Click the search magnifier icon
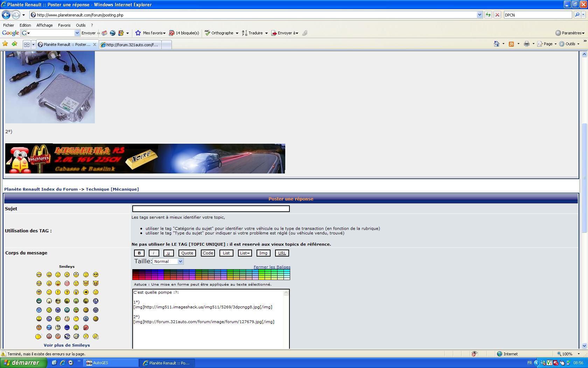The image size is (588, 368). point(577,15)
